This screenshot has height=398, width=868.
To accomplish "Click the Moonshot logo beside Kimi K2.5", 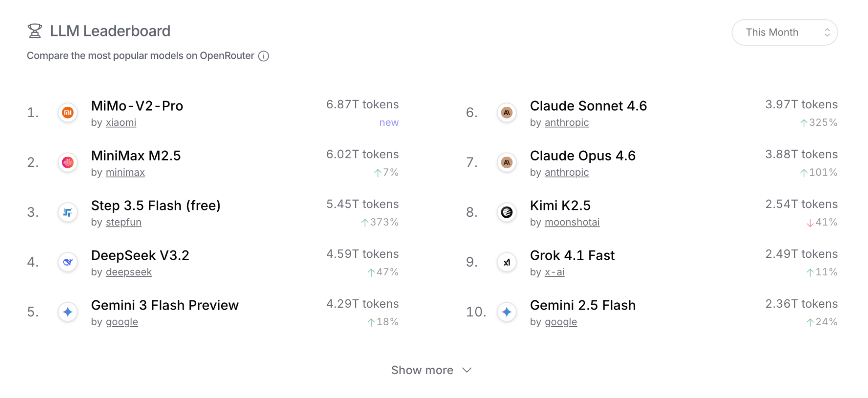I will coord(506,212).
